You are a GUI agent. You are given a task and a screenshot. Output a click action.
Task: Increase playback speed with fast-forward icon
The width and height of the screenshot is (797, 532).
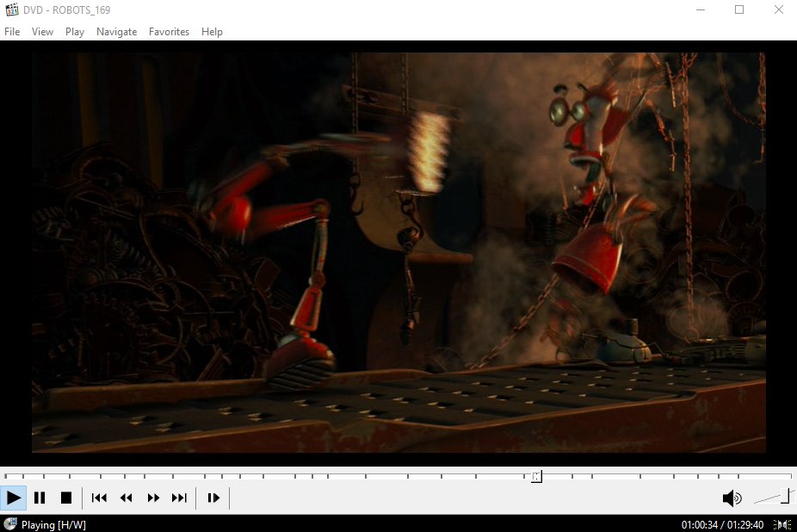click(153, 498)
